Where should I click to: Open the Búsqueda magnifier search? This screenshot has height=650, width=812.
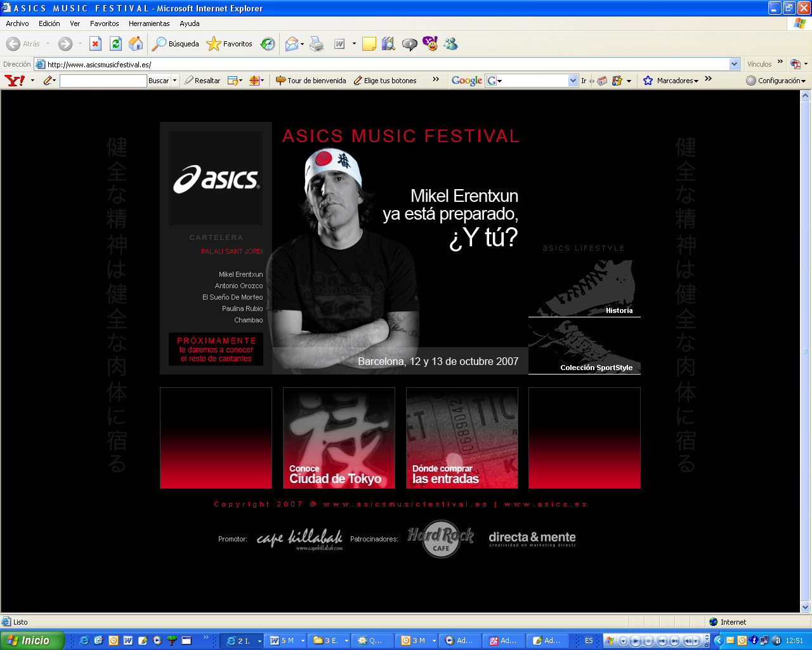point(176,44)
